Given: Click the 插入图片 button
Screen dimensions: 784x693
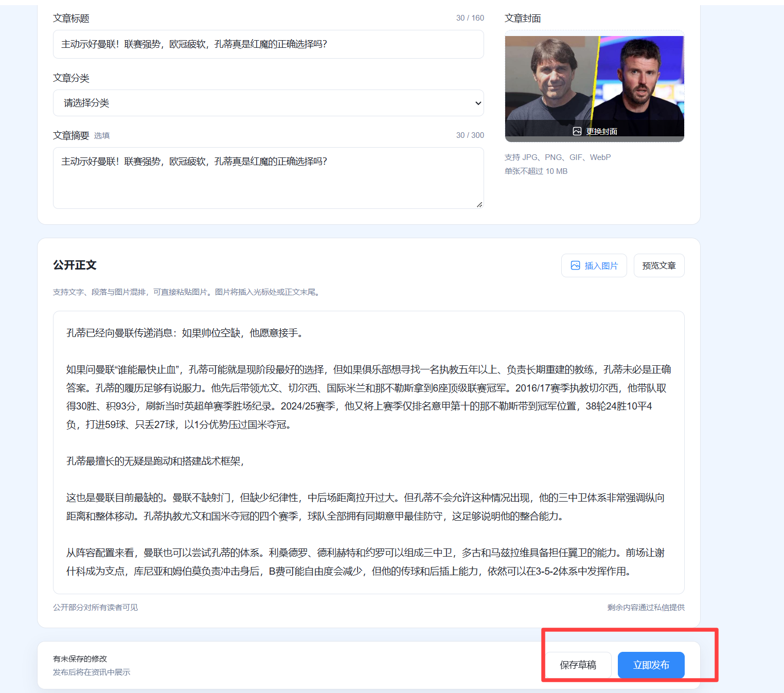Looking at the screenshot, I should [x=594, y=265].
